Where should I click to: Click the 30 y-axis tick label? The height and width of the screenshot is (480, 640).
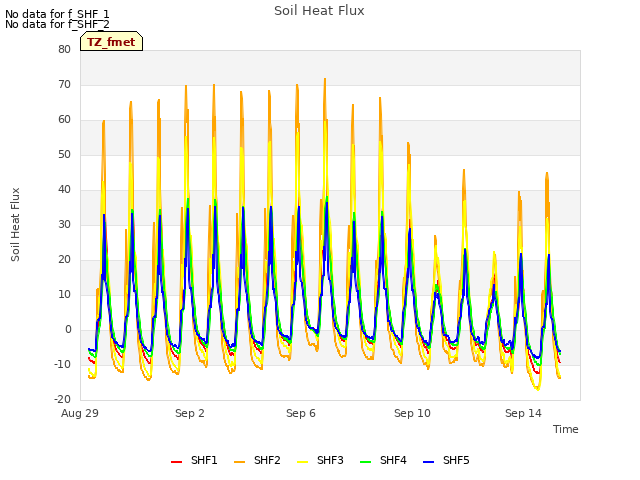pos(64,224)
